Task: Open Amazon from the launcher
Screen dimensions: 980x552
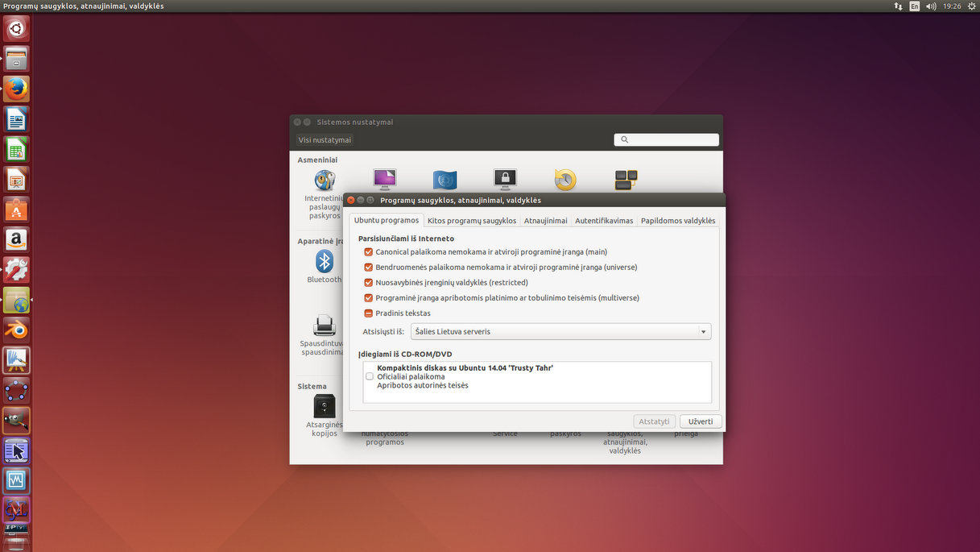Action: click(16, 239)
